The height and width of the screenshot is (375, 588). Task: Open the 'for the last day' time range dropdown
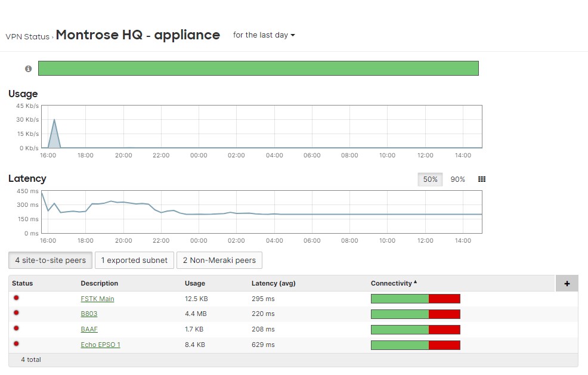[x=264, y=35]
